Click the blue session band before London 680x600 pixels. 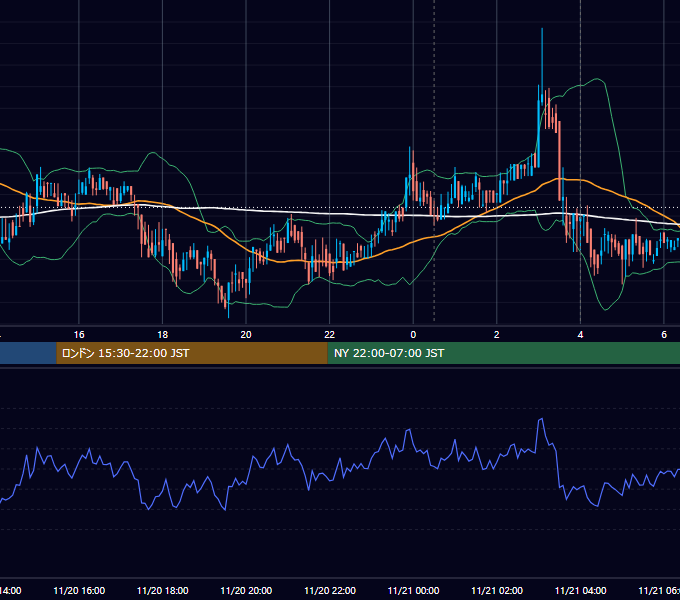tap(28, 353)
